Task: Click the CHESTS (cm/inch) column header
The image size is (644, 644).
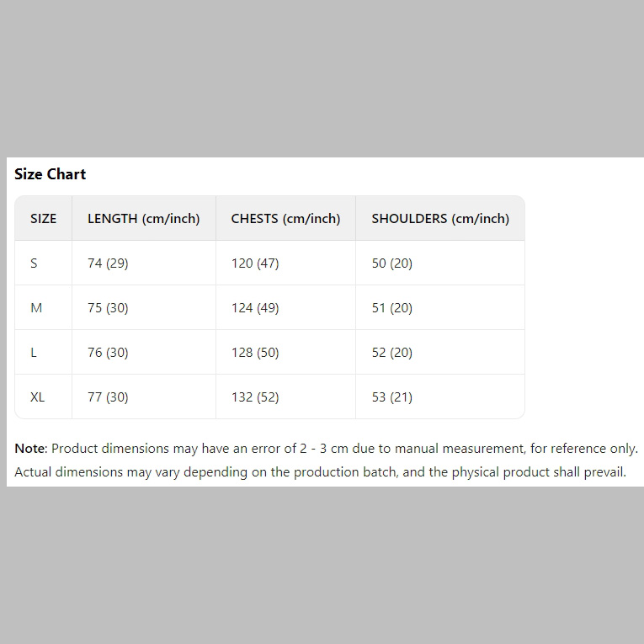Action: 285,219
